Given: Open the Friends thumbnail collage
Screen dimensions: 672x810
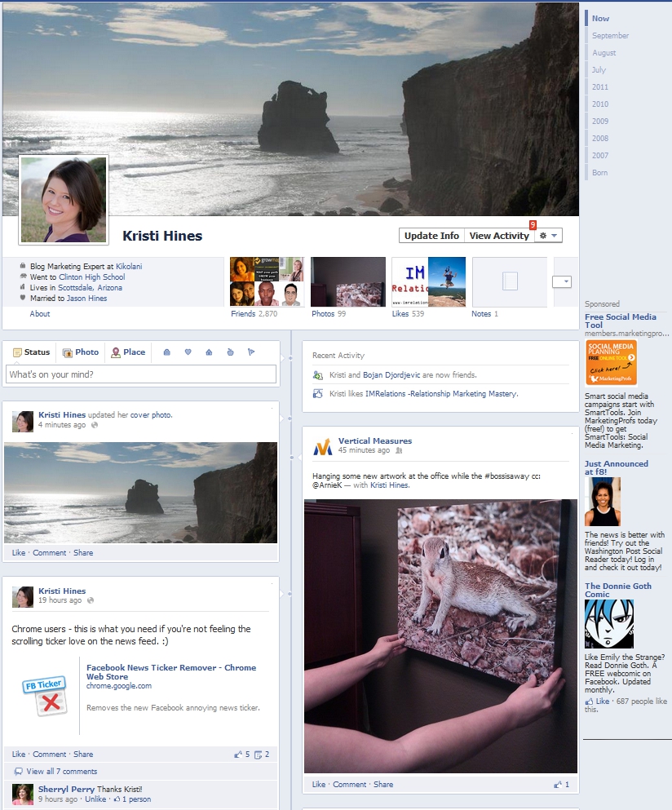Looking at the screenshot, I should click(x=267, y=281).
